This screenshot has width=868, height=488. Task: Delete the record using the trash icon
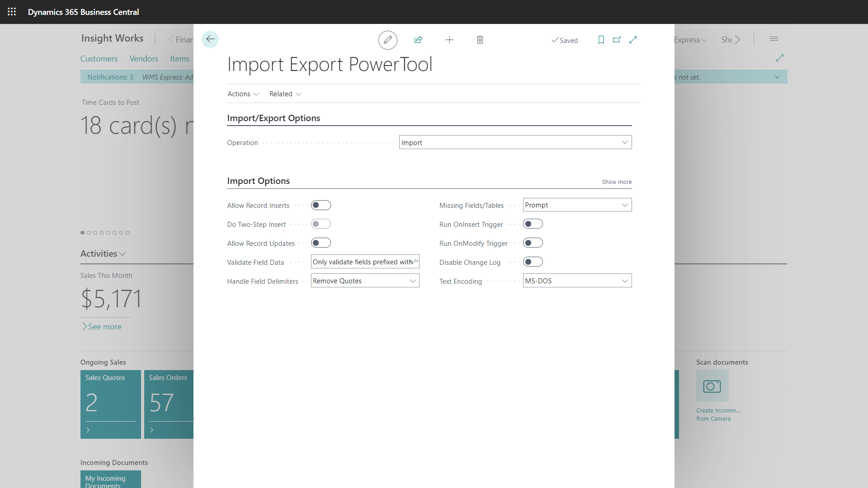pos(480,40)
